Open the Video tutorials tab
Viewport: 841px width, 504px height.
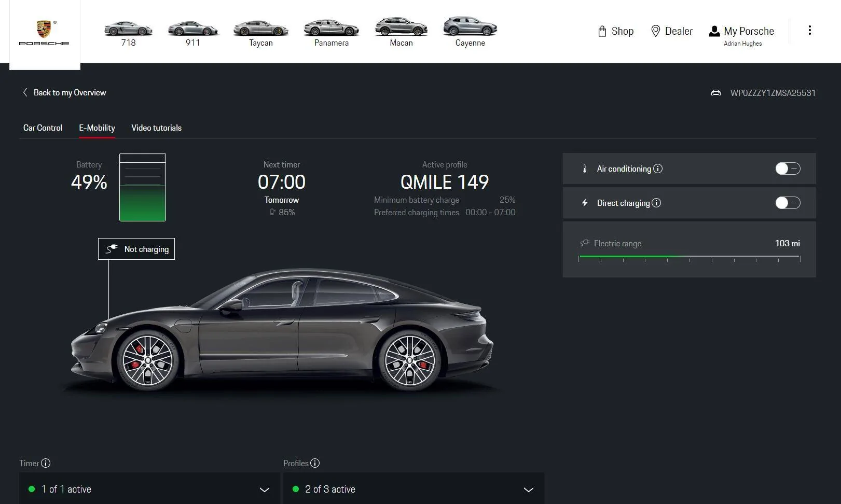[x=156, y=128]
